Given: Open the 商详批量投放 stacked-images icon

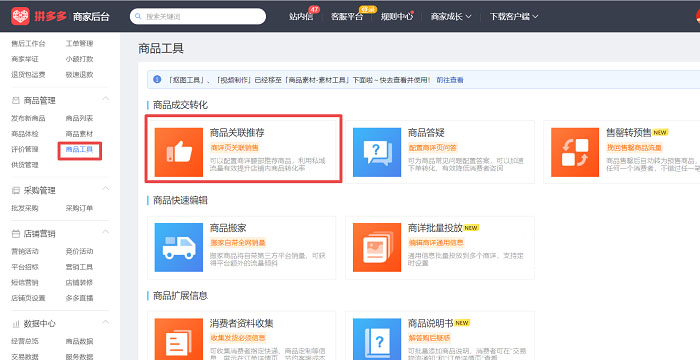Looking at the screenshot, I should coord(377,247).
